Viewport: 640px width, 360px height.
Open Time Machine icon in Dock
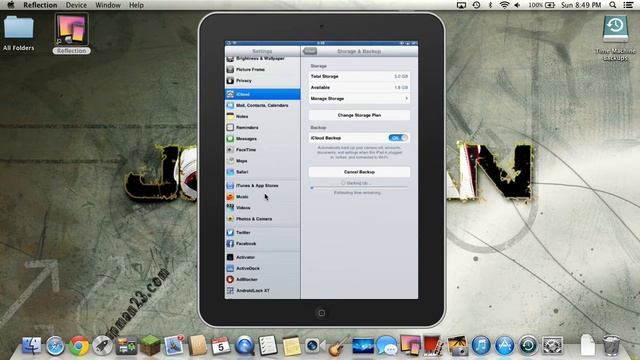(528, 346)
